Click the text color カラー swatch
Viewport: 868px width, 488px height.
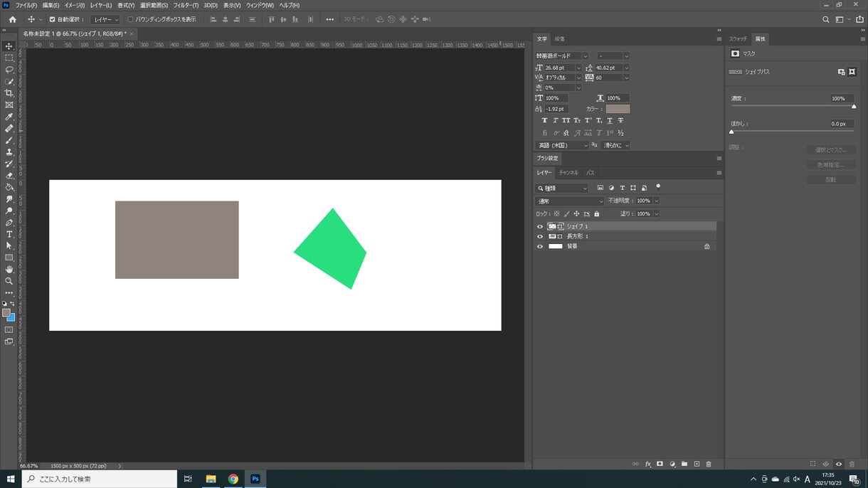(x=618, y=109)
